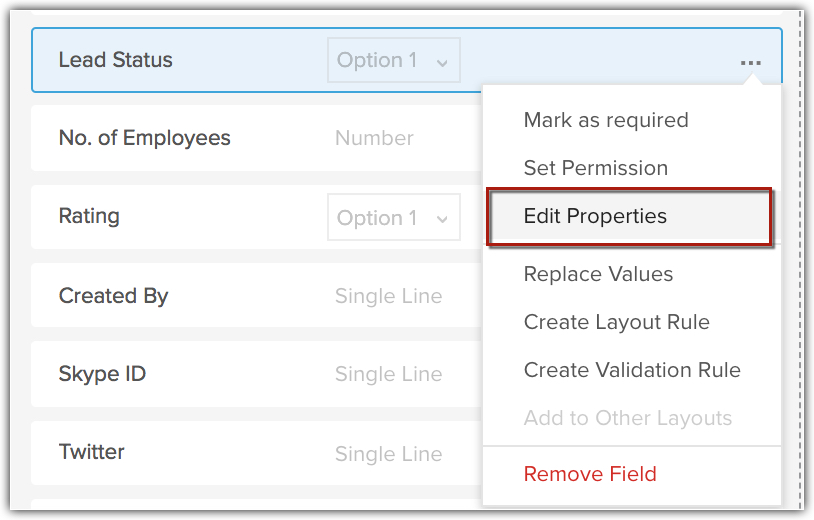
Task: Click Add to Other Layouts entry
Action: (627, 418)
